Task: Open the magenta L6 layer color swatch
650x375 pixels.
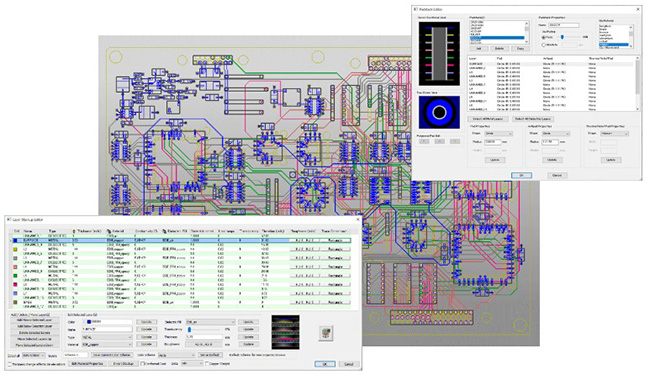Action: pos(15,285)
